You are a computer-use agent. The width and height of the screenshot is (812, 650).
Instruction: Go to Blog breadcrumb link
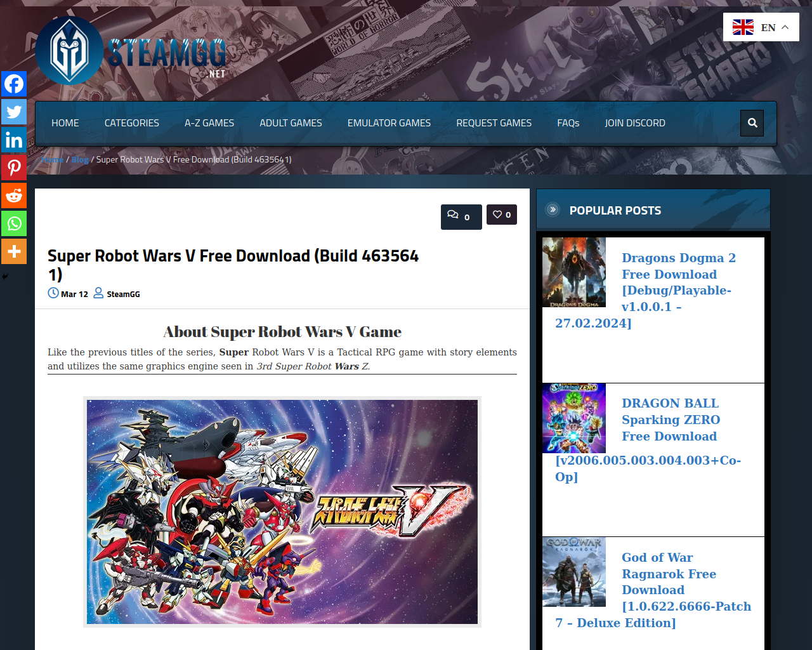tap(80, 159)
